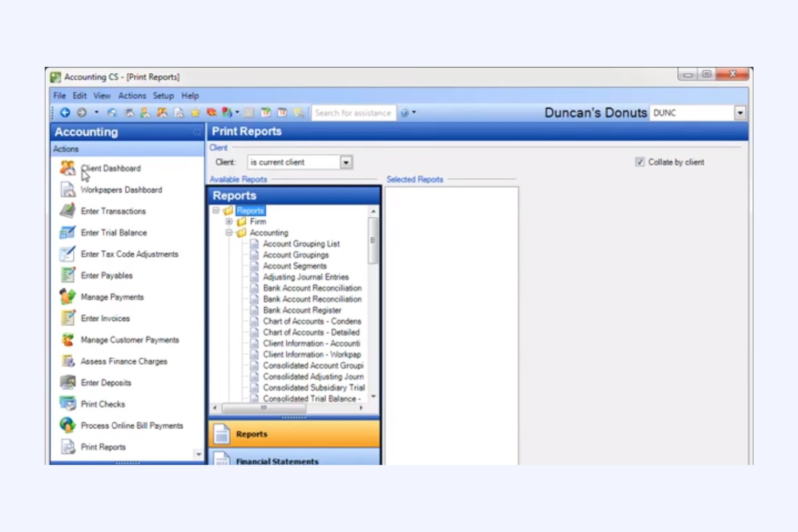This screenshot has width=798, height=532.
Task: Open Enter Trial Balance
Action: [x=114, y=232]
